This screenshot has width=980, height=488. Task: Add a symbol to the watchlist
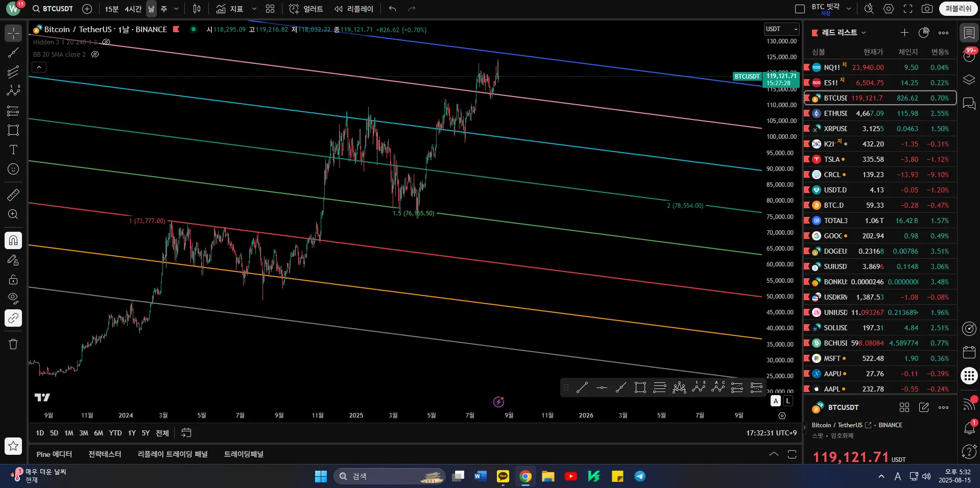click(904, 33)
